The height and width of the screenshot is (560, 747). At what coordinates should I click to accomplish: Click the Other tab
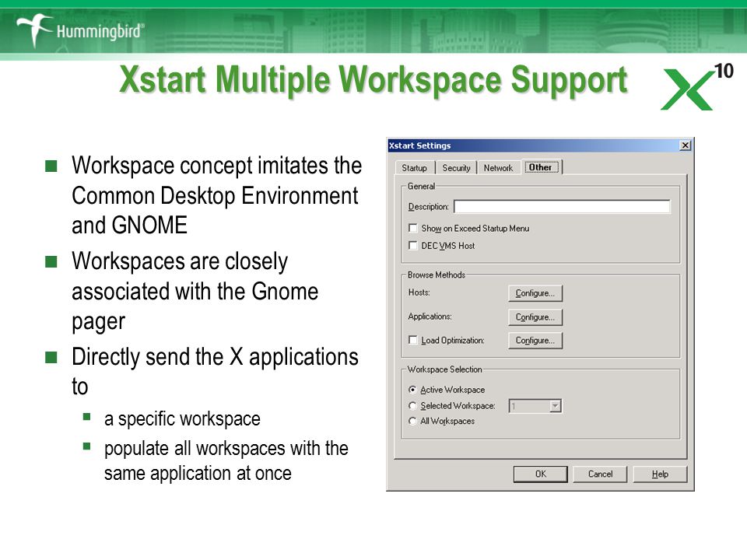(x=542, y=167)
